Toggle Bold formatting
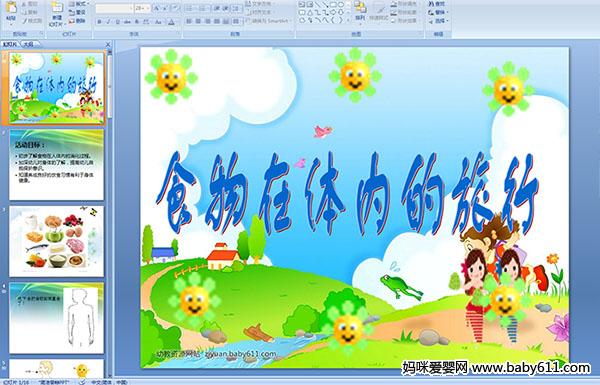 [99, 22]
